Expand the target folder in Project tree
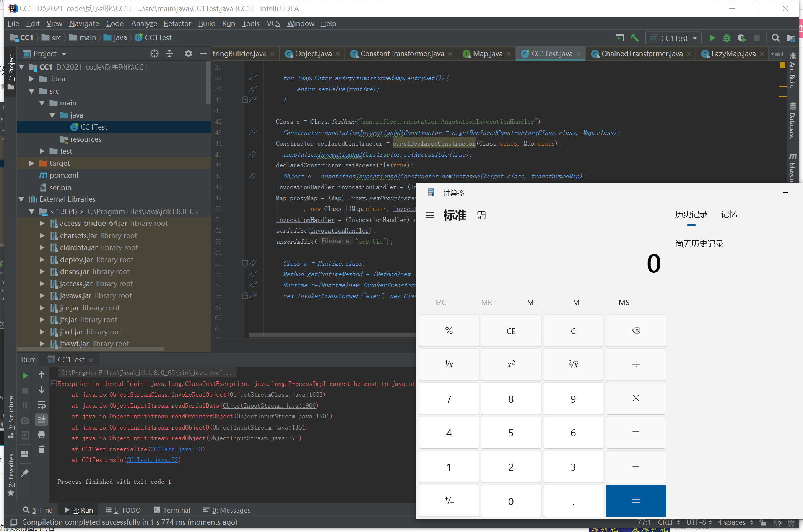 32,163
